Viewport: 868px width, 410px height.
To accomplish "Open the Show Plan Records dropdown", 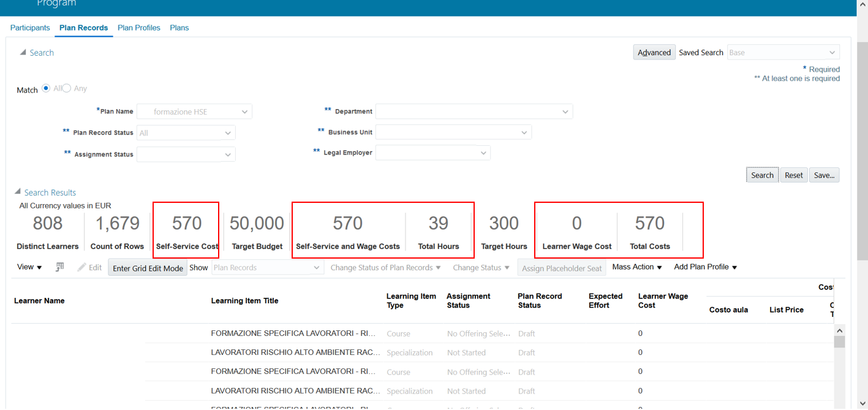I will pos(268,267).
